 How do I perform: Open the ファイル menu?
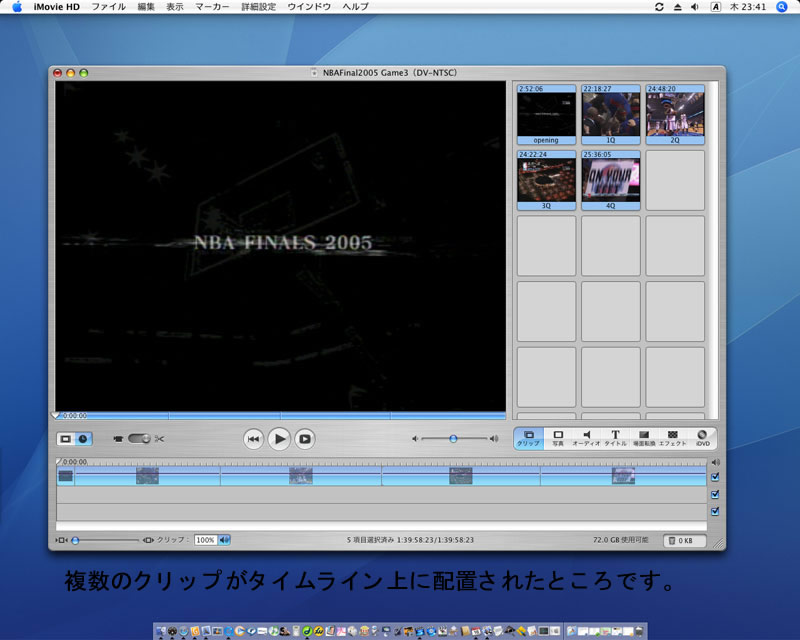pos(109,7)
